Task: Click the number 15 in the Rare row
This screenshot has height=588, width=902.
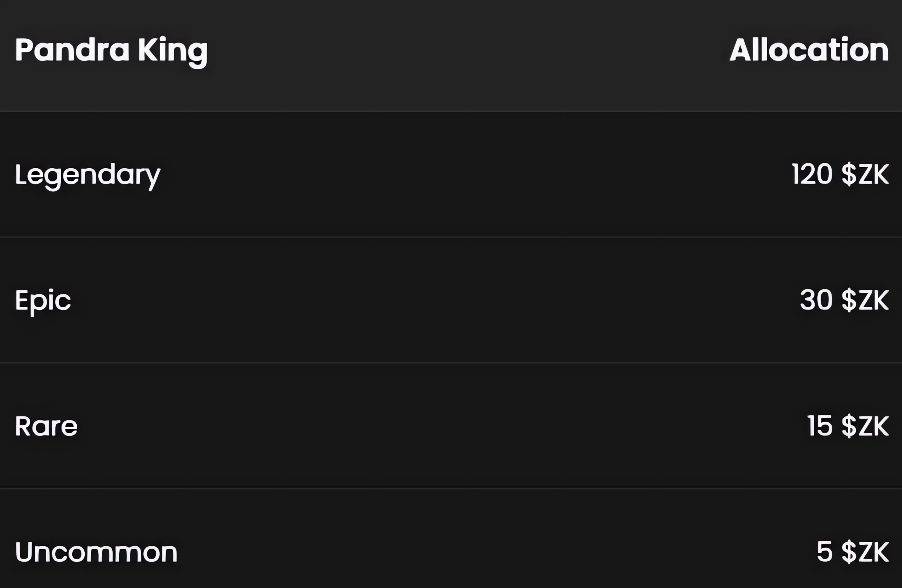Action: pos(819,426)
